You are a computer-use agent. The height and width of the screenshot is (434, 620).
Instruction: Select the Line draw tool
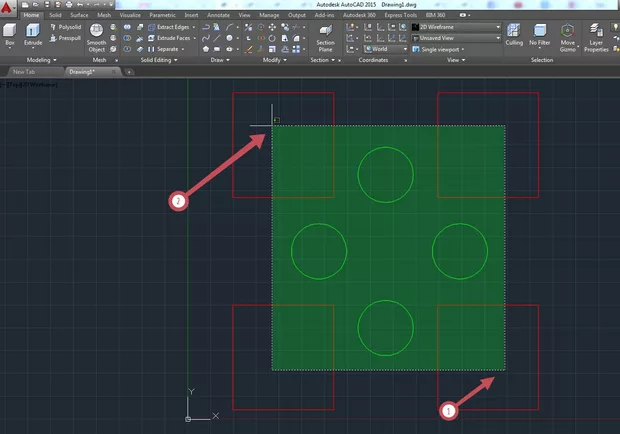(217, 38)
